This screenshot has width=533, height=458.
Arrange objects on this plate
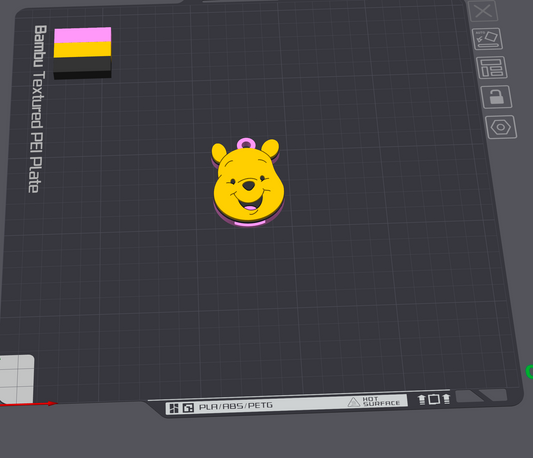point(492,67)
